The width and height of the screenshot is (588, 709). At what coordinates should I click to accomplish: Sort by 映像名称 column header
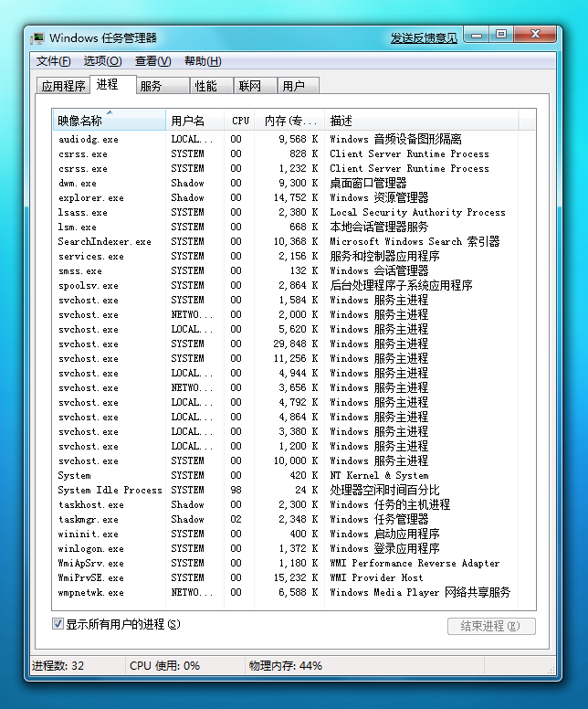(x=109, y=121)
